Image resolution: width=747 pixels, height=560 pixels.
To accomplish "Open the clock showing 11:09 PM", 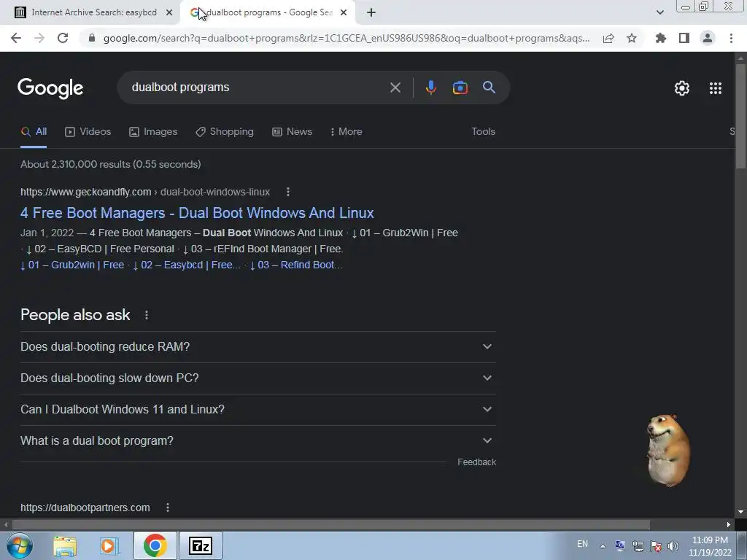I will 710,546.
